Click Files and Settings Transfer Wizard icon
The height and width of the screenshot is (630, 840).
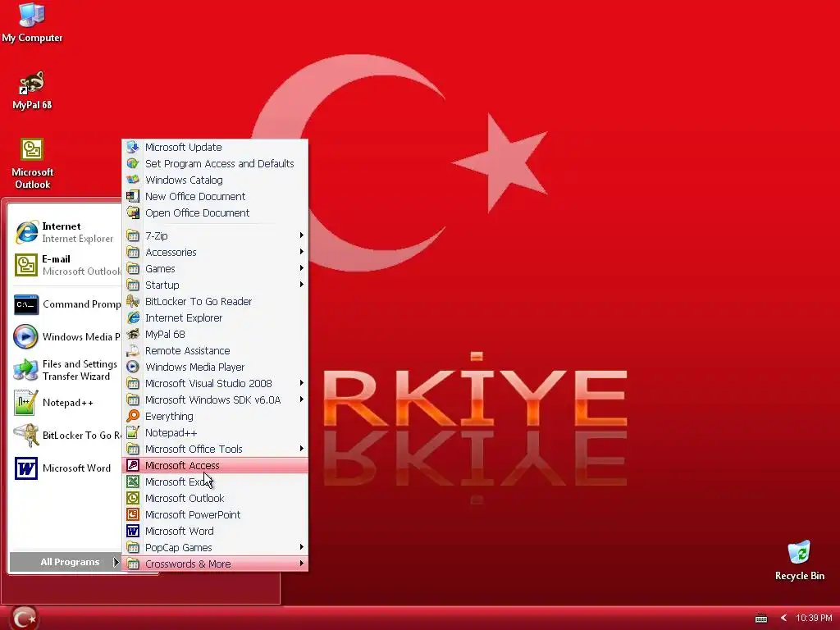(25, 370)
